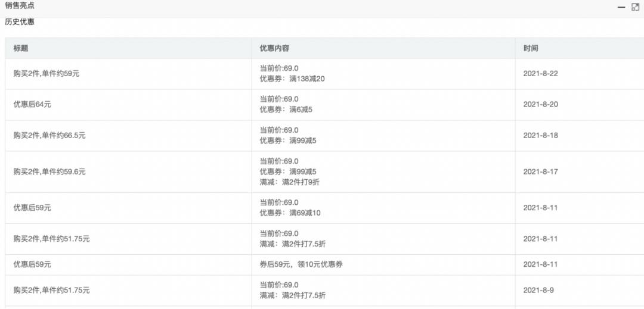Click the 标题 column header
The width and height of the screenshot is (644, 309).
click(x=21, y=48)
